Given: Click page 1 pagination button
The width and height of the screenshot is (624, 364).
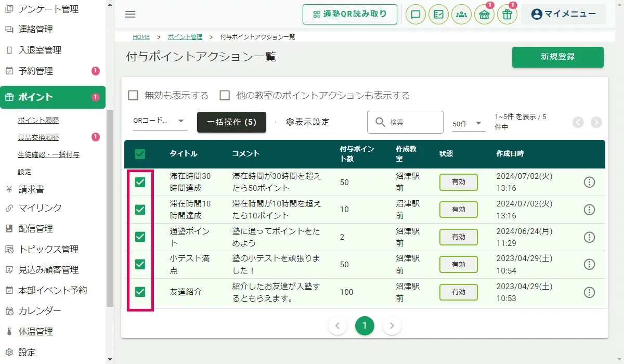Looking at the screenshot, I should click(365, 326).
